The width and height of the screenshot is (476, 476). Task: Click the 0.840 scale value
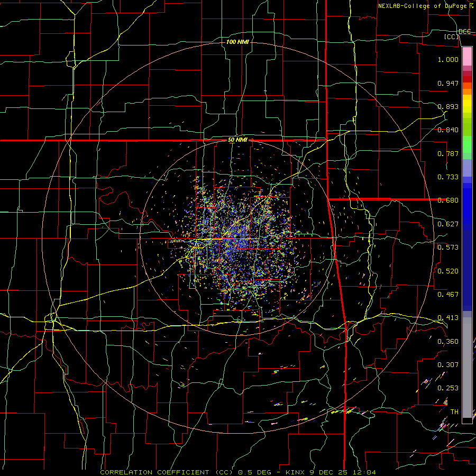pos(448,130)
